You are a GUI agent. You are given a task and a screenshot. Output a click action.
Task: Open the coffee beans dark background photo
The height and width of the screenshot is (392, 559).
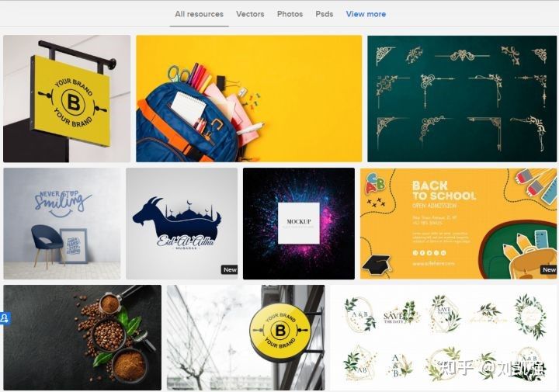pos(82,337)
